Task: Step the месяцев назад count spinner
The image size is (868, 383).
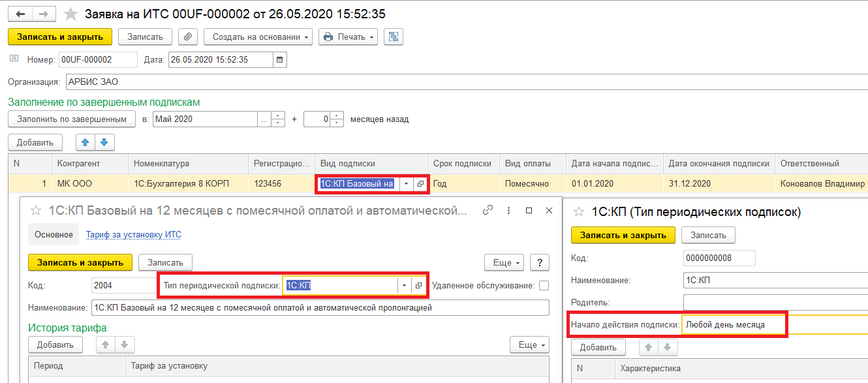Action: 337,119
